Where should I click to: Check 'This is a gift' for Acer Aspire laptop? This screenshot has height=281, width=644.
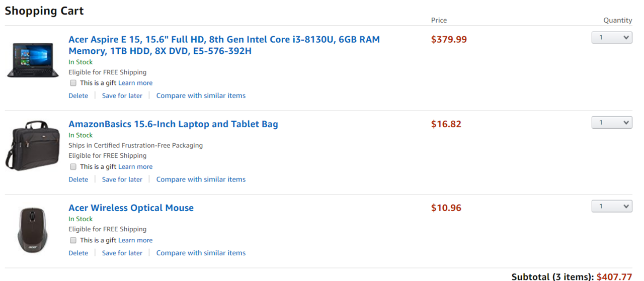click(x=73, y=83)
